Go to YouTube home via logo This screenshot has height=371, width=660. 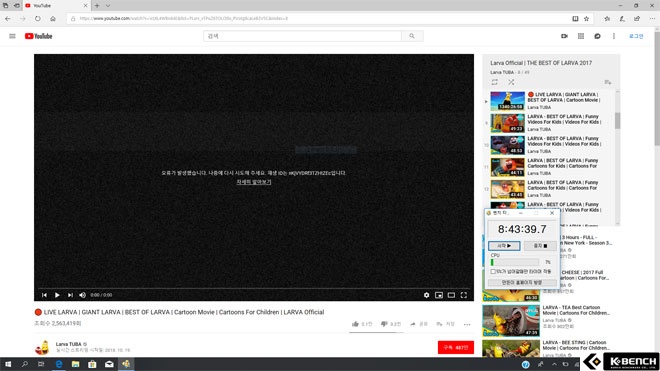[x=38, y=36]
